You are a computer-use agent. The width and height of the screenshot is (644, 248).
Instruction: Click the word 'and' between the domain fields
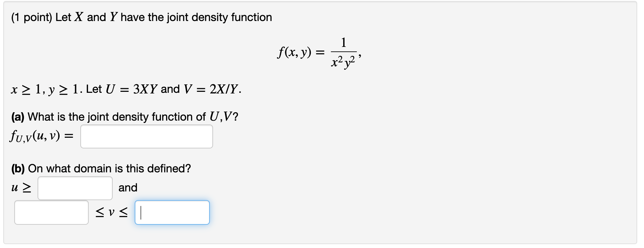coord(128,188)
